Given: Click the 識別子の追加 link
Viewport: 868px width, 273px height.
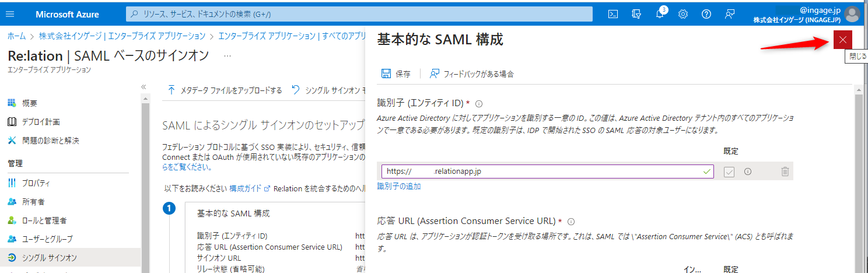Looking at the screenshot, I should (399, 187).
